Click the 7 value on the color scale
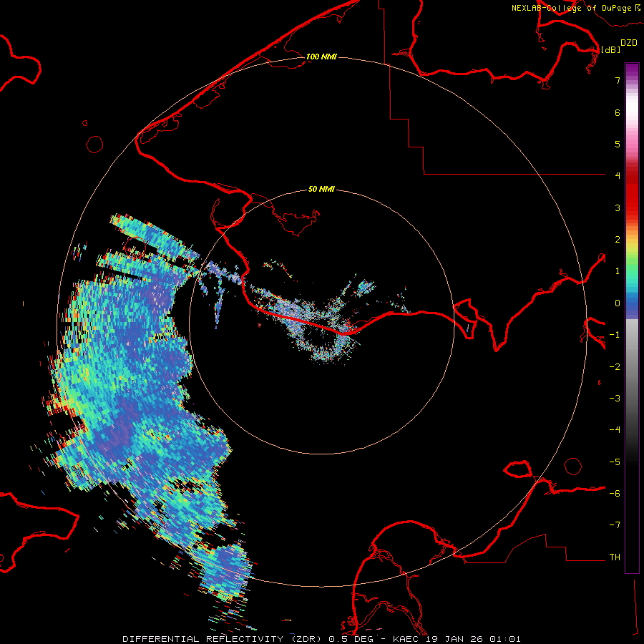The image size is (644, 644). [x=618, y=80]
